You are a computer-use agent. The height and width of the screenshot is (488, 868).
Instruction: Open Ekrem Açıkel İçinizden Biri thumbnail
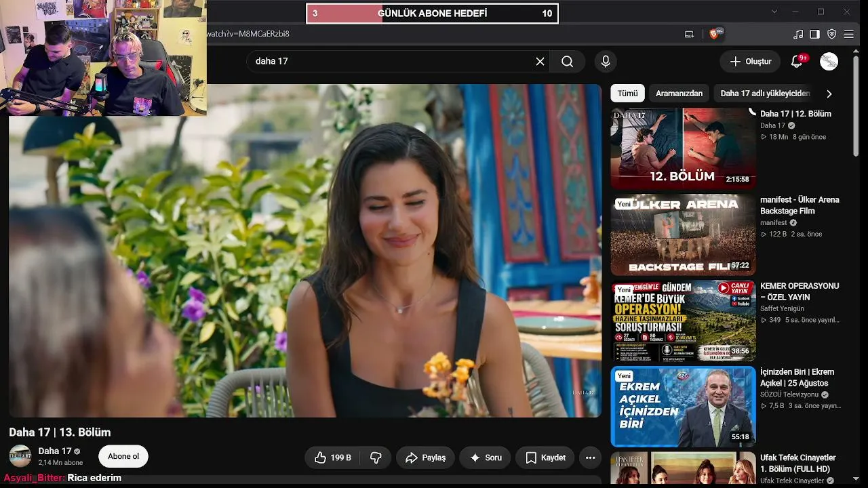pyautogui.click(x=683, y=407)
